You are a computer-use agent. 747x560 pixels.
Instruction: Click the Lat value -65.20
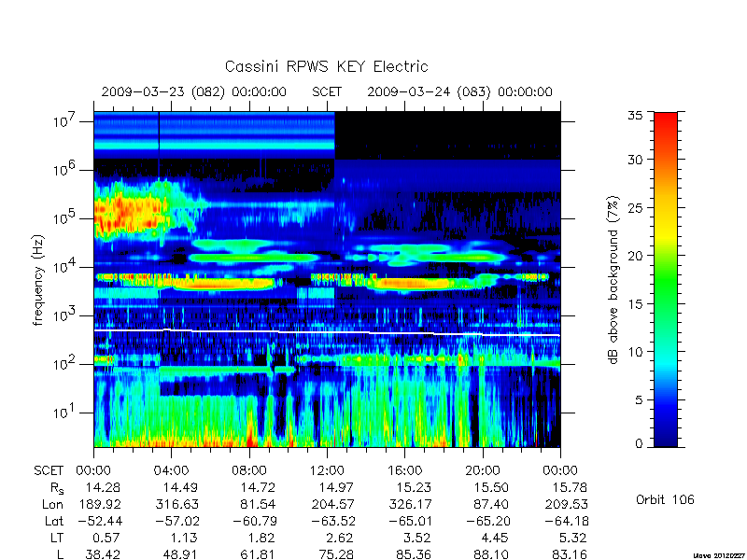(488, 522)
